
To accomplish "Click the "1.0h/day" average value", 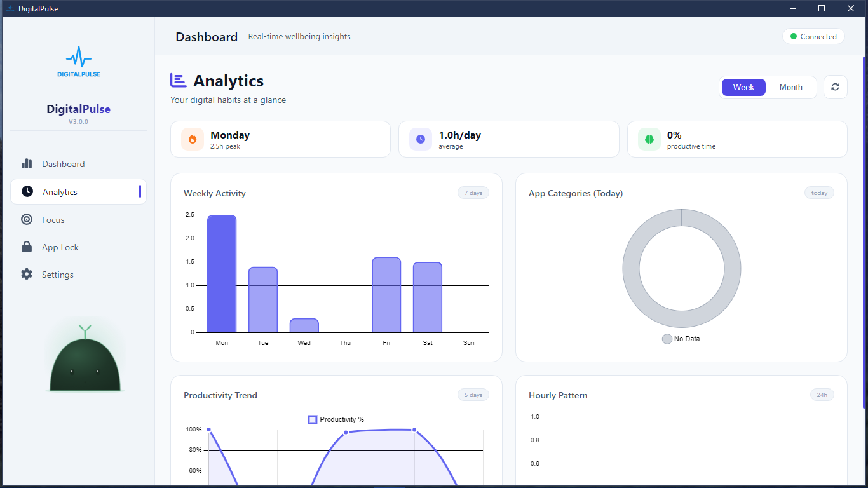I will tap(460, 135).
